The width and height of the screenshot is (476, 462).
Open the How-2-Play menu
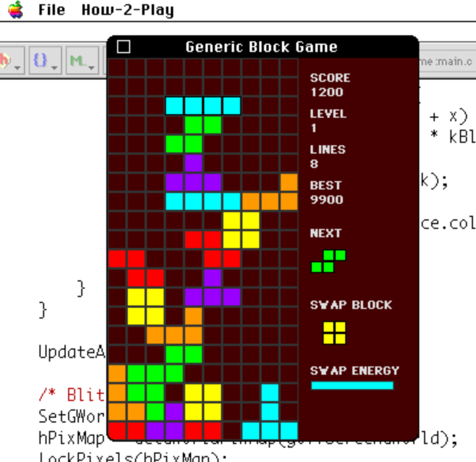(x=127, y=10)
